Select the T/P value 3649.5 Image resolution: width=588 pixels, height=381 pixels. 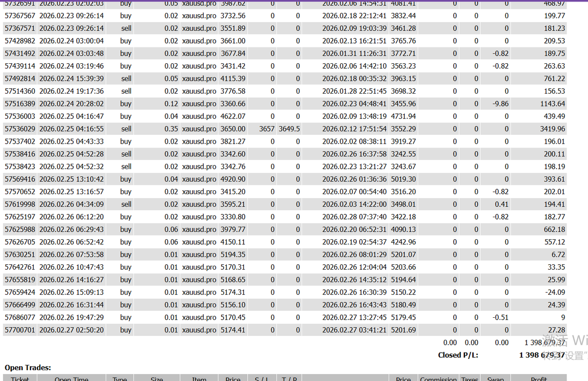(289, 129)
